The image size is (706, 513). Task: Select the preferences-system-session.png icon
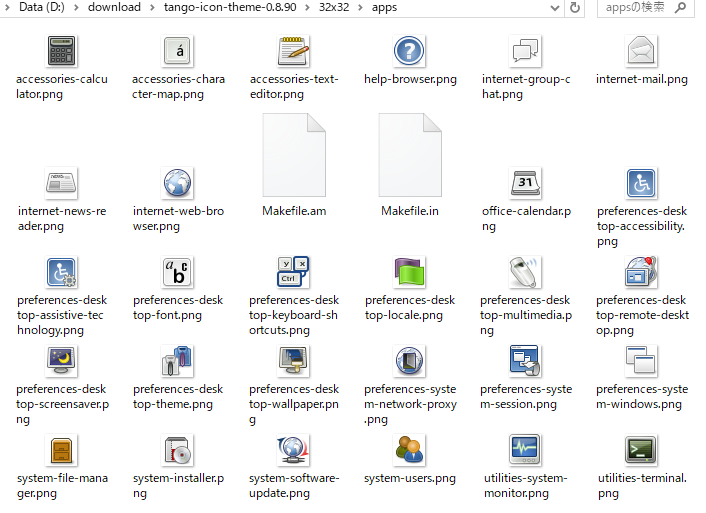[525, 361]
